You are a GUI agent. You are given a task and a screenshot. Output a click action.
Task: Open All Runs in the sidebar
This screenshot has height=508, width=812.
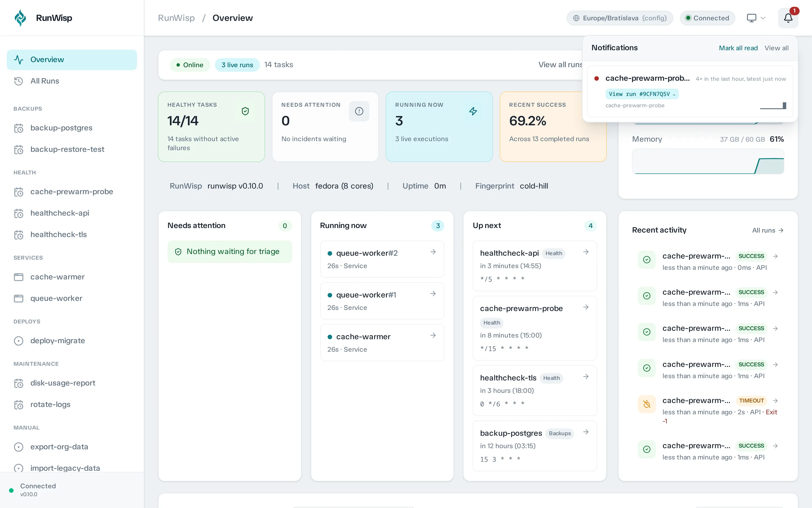pos(72,81)
